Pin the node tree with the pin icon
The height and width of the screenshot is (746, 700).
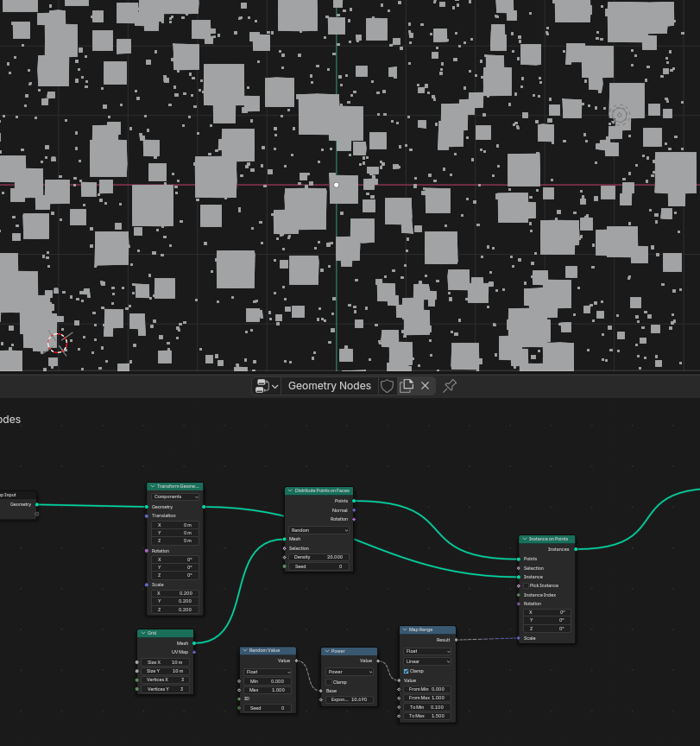(450, 386)
